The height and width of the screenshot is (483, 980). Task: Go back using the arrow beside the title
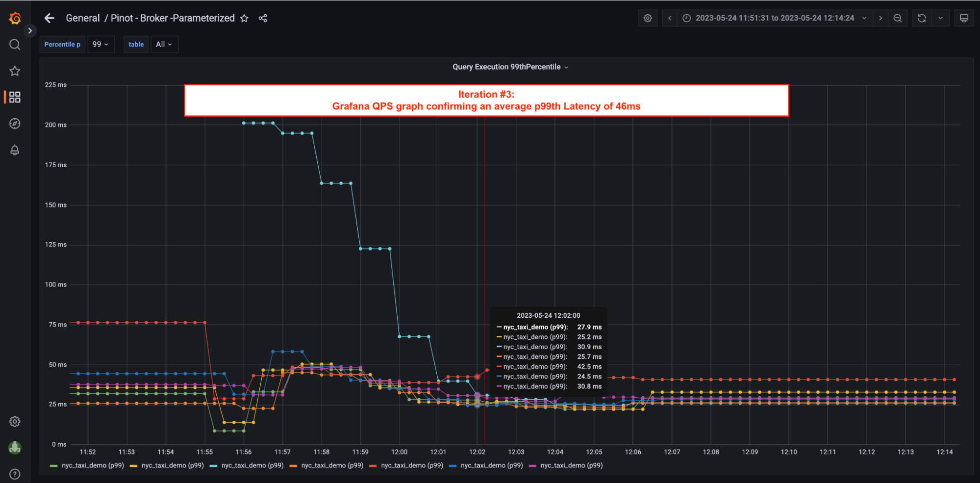49,18
